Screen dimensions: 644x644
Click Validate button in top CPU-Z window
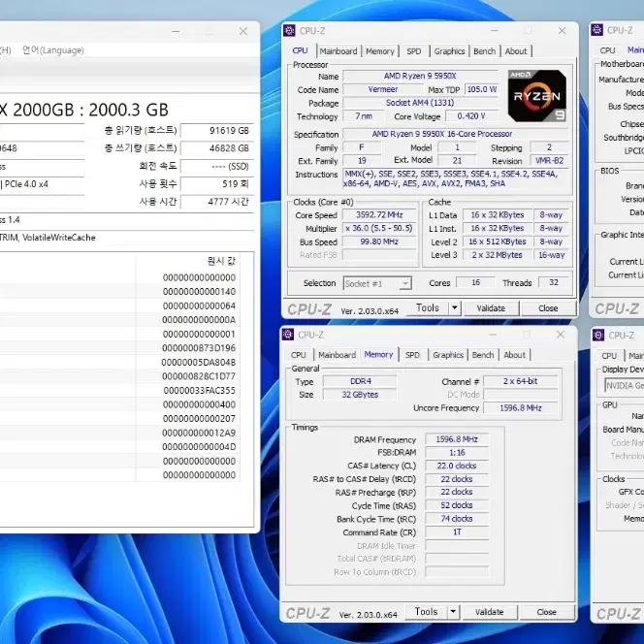(491, 308)
